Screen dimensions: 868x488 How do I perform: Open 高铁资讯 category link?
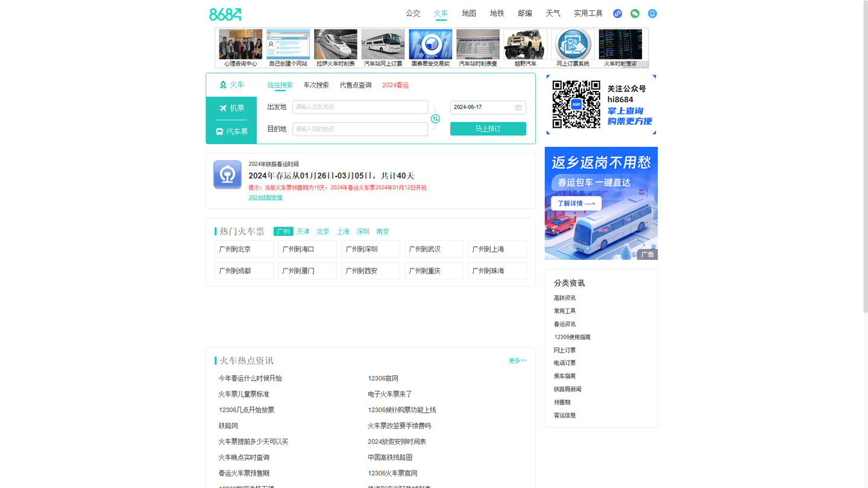tap(565, 298)
